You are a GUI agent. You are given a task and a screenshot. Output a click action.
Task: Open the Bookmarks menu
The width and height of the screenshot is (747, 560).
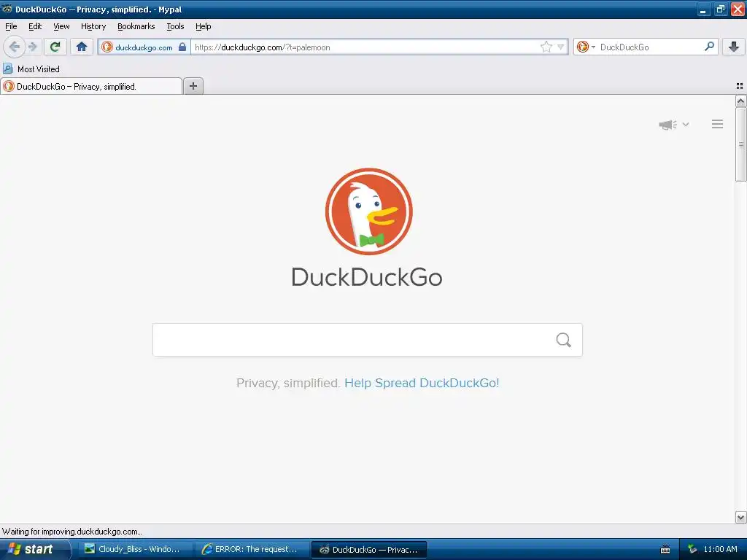pyautogui.click(x=136, y=26)
